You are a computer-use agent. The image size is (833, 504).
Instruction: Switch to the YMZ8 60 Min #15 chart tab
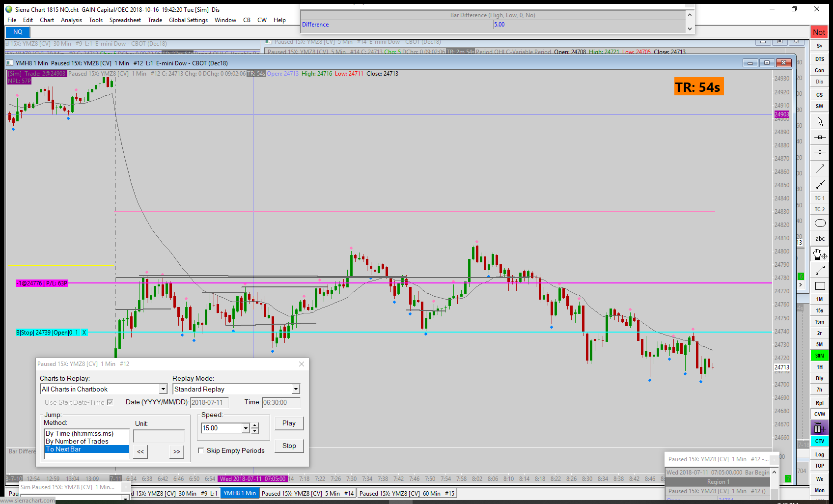(x=407, y=493)
